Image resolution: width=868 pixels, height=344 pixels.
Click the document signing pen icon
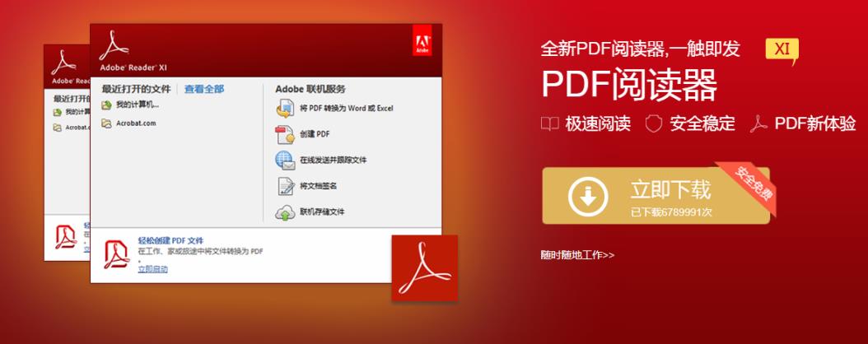(x=285, y=186)
